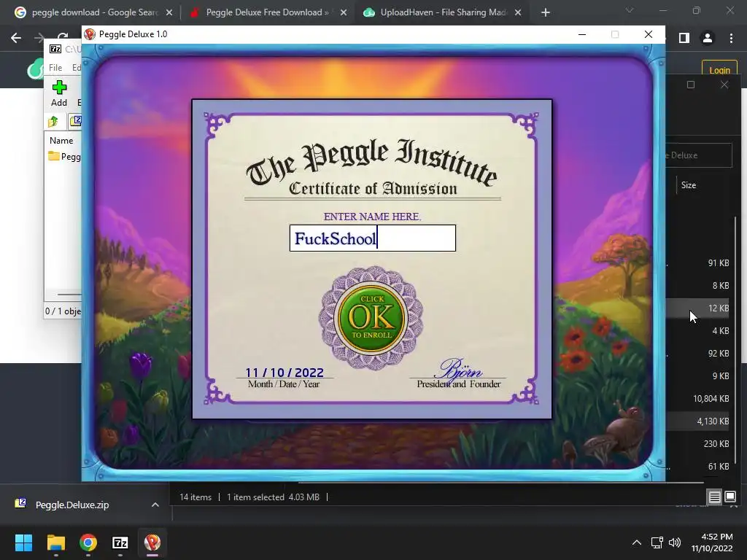Open Chrome from the taskbar
The width and height of the screenshot is (747, 560).
coord(88,542)
